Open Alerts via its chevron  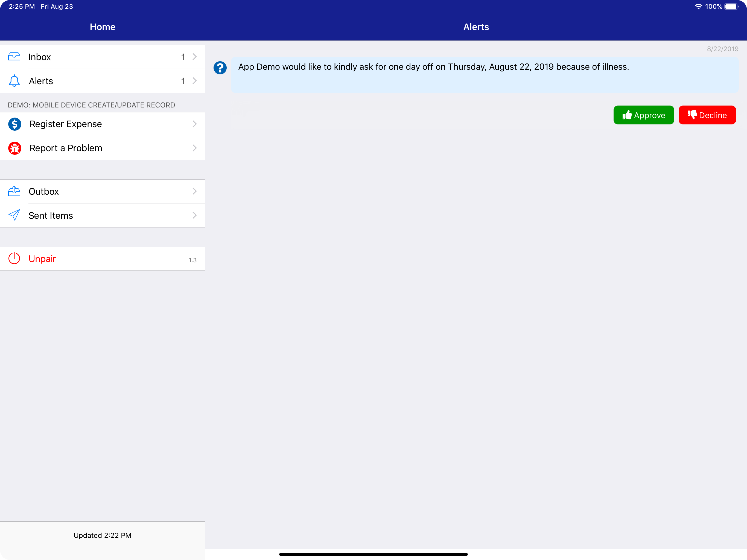point(194,81)
